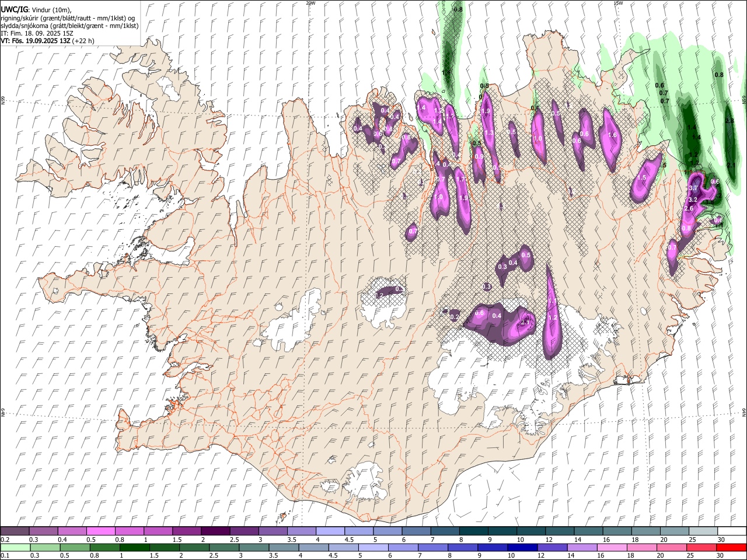Click the '15W' longitude label
This screenshot has height=560, width=747.
pyautogui.click(x=618, y=3)
